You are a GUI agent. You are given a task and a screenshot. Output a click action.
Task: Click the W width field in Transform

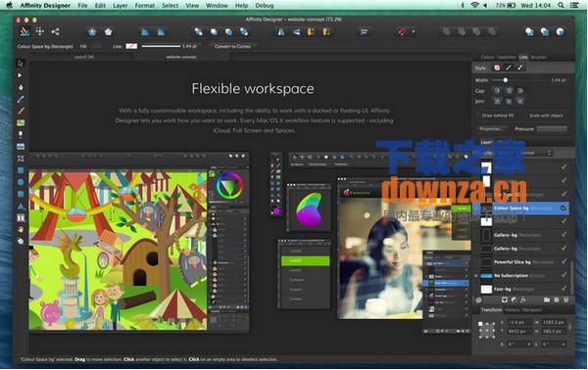(553, 322)
